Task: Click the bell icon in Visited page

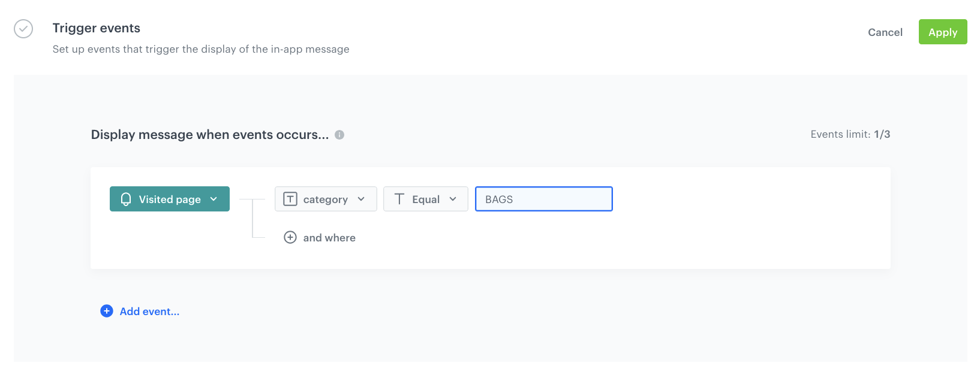Action: click(126, 199)
